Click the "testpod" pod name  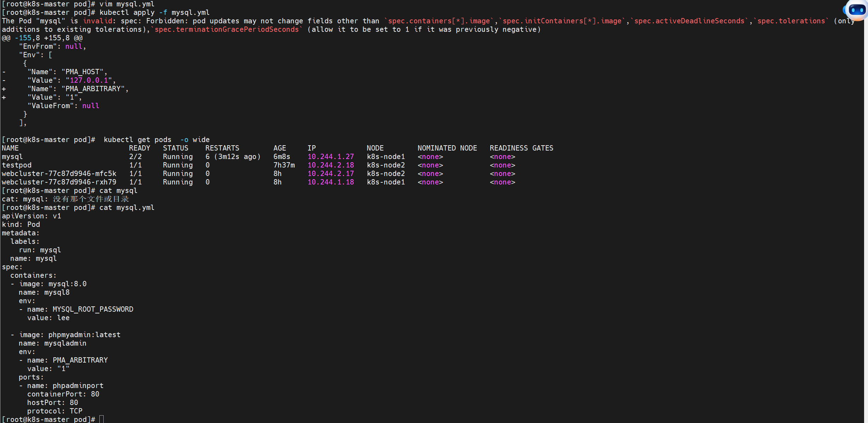(17, 165)
